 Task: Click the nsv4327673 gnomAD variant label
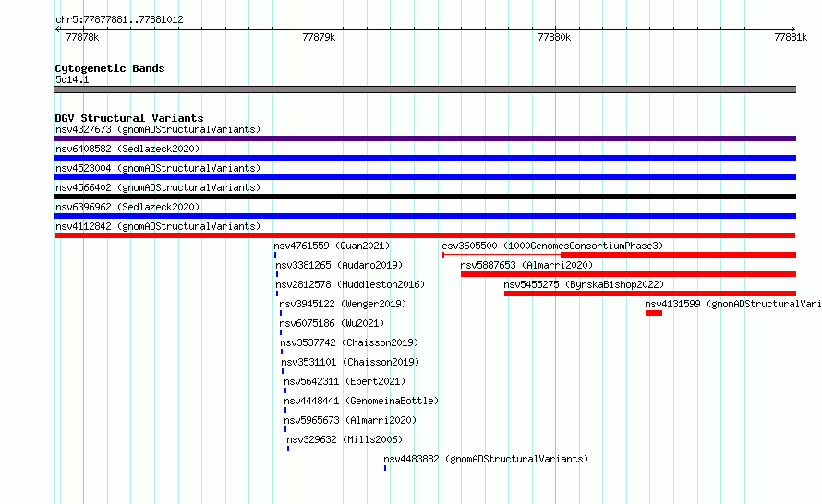[158, 129]
